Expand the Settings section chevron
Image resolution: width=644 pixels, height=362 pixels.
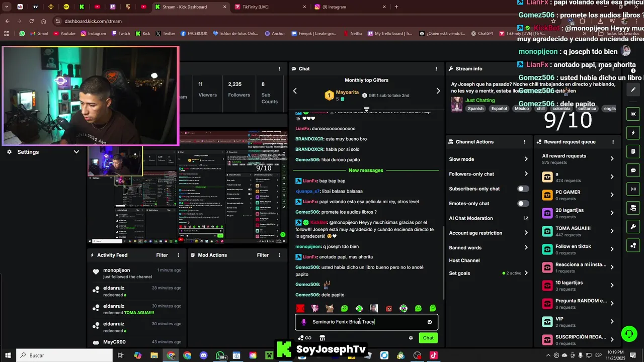76,152
